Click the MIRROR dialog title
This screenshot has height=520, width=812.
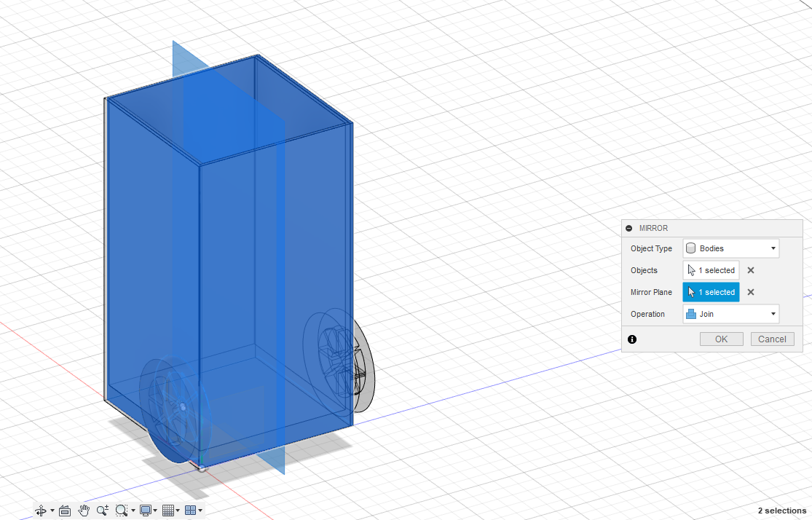pyautogui.click(x=653, y=229)
